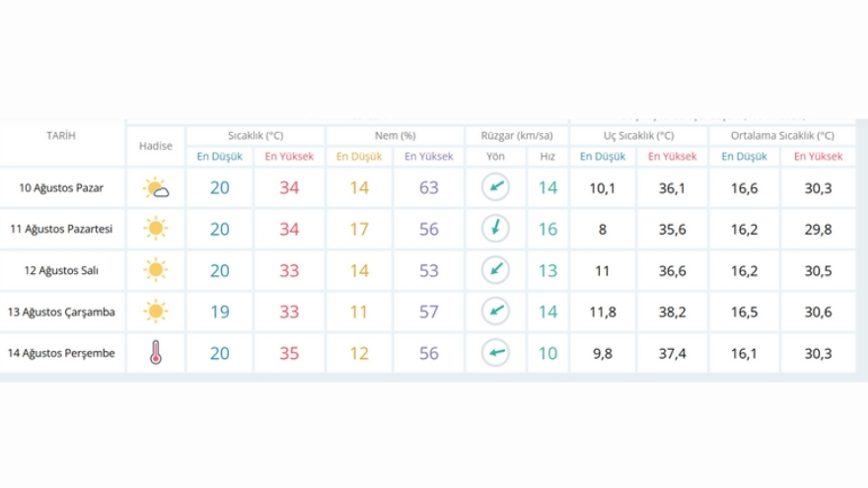Click the thermometer icon for 14 Ağustos Perşembe
This screenshot has width=868, height=488.
pos(156,352)
